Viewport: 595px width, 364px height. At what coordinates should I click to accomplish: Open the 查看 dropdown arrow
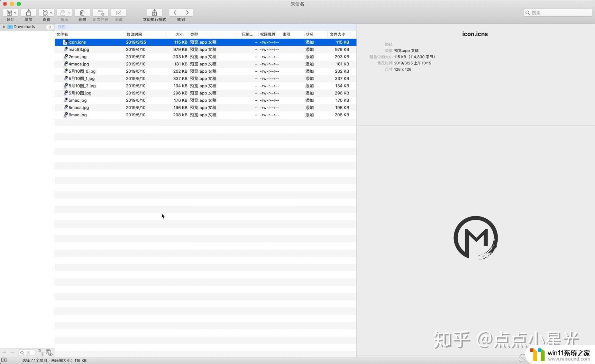51,13
